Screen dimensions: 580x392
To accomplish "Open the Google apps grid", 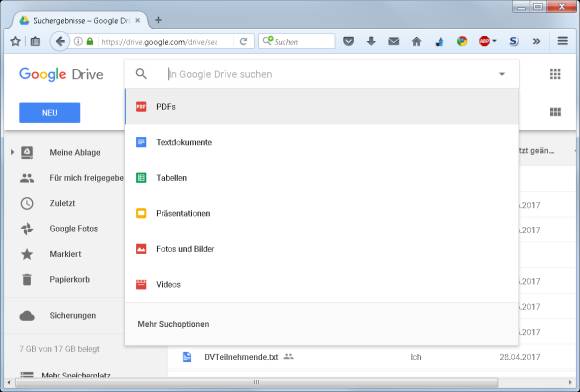I will click(x=555, y=74).
